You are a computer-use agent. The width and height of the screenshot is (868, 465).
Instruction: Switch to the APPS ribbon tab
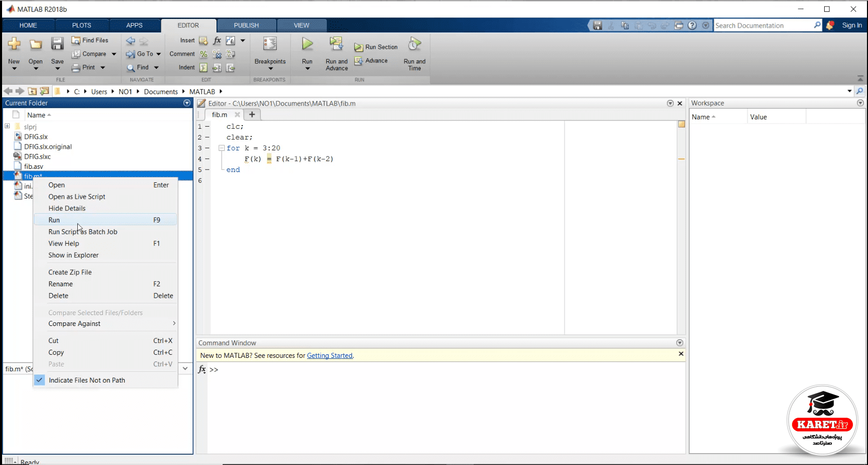point(135,25)
